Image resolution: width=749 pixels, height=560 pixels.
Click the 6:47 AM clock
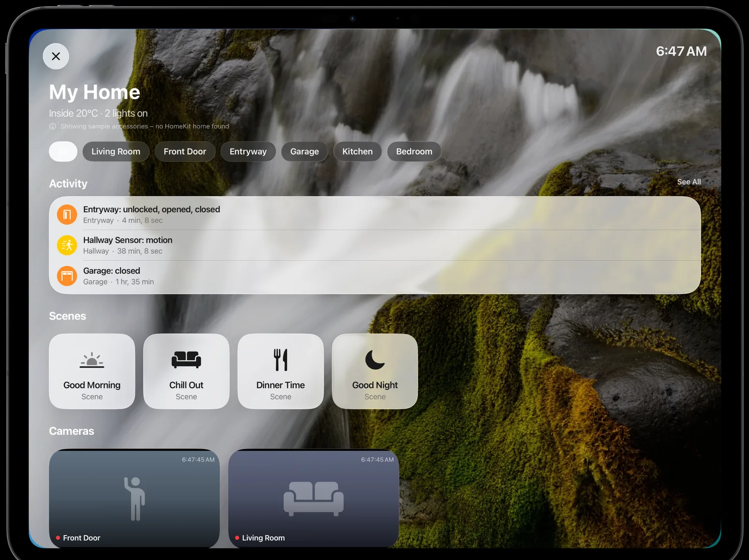(681, 51)
